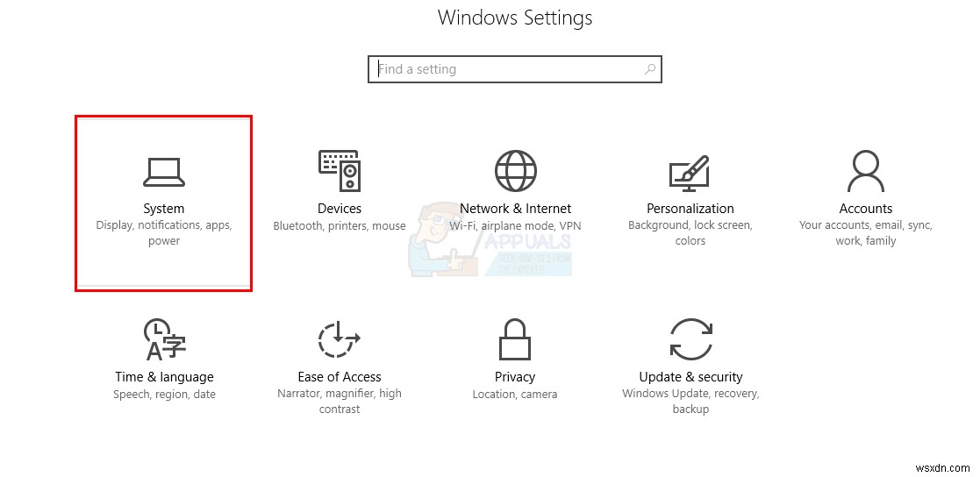This screenshot has width=980, height=477.
Task: Open the Network & Internet title
Action: (x=516, y=209)
